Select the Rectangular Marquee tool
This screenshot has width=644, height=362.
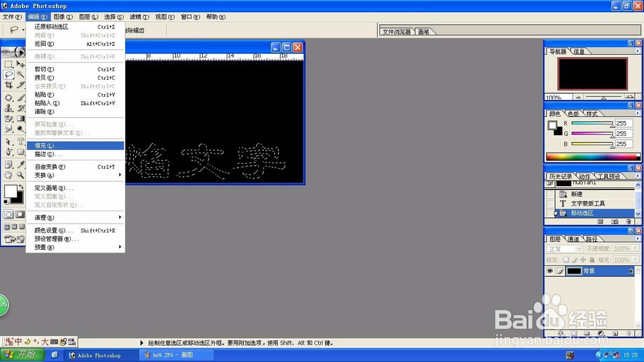click(8, 64)
